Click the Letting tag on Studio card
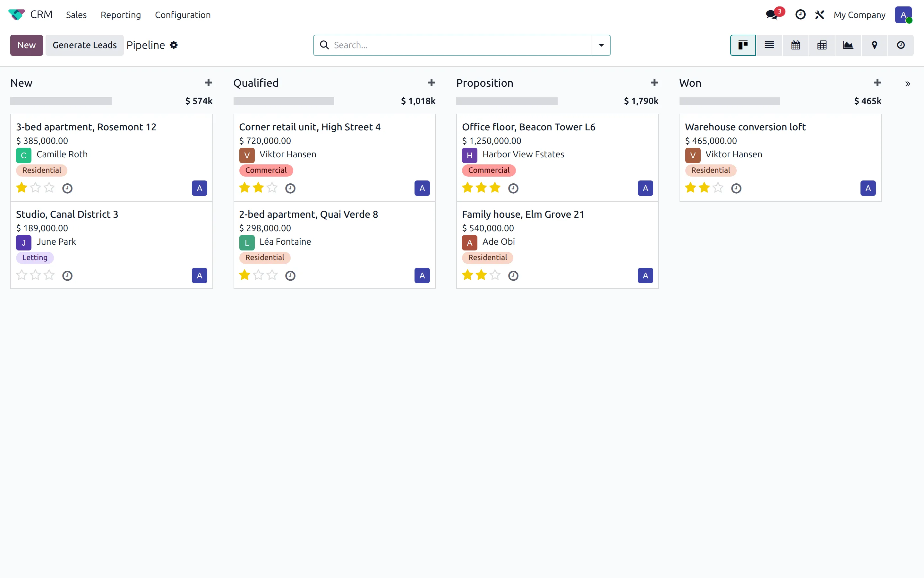The height and width of the screenshot is (578, 924). (35, 258)
